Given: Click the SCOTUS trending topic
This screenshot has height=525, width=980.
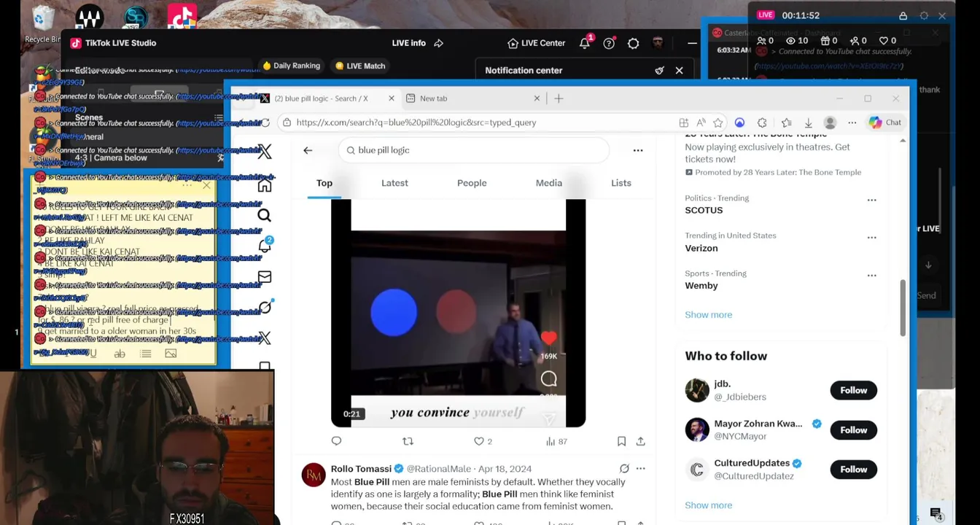Looking at the screenshot, I should (704, 210).
